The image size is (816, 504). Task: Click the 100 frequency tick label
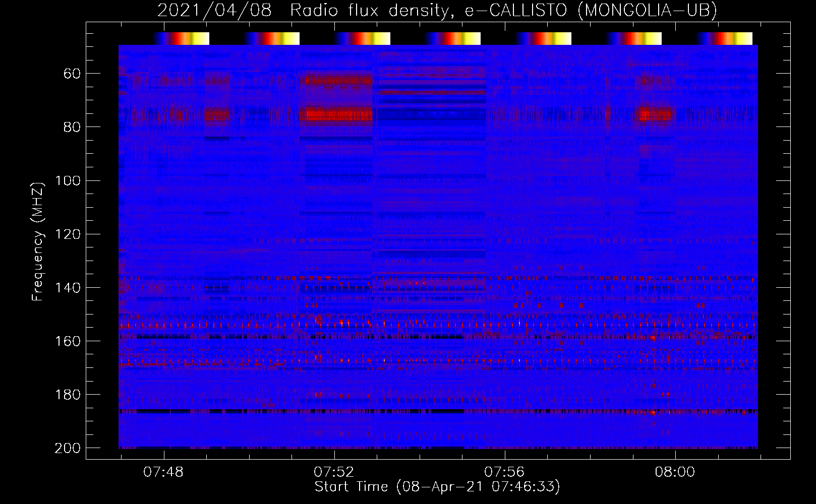pyautogui.click(x=68, y=180)
